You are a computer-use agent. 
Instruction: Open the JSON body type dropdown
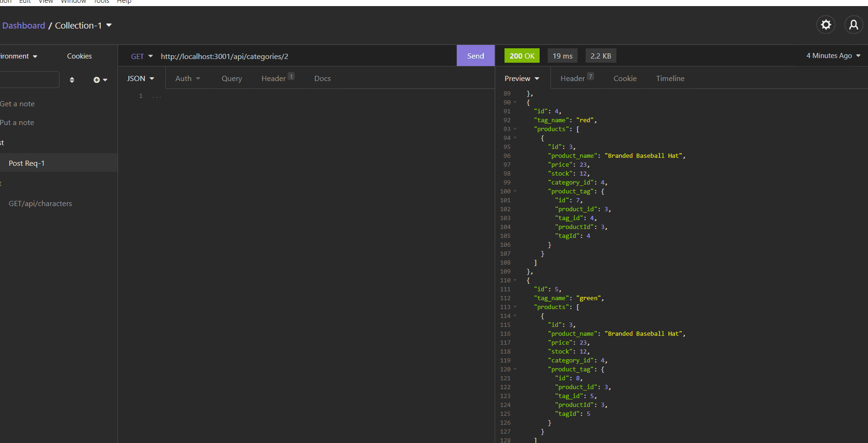[140, 78]
